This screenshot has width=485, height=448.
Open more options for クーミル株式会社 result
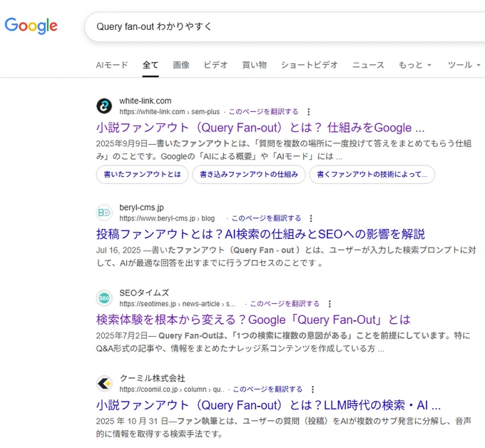[312, 390]
